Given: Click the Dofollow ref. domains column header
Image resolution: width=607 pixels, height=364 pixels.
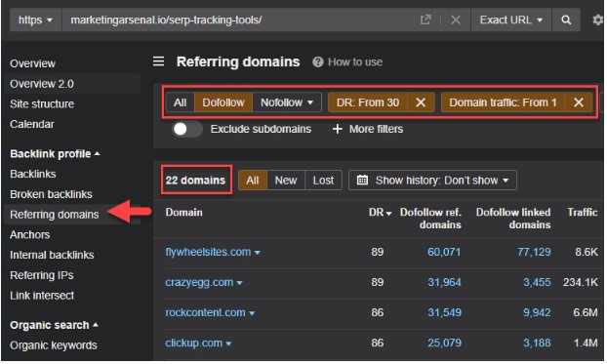Looking at the screenshot, I should coord(430,219).
